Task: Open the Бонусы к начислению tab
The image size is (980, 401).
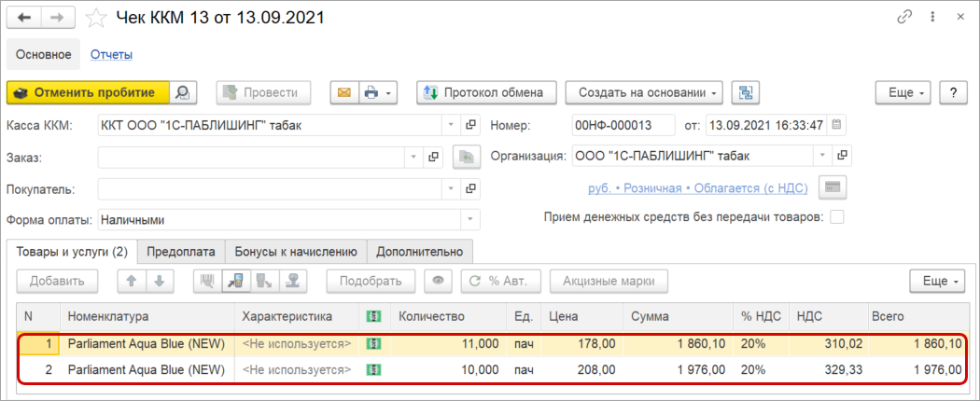Action: pos(296,252)
